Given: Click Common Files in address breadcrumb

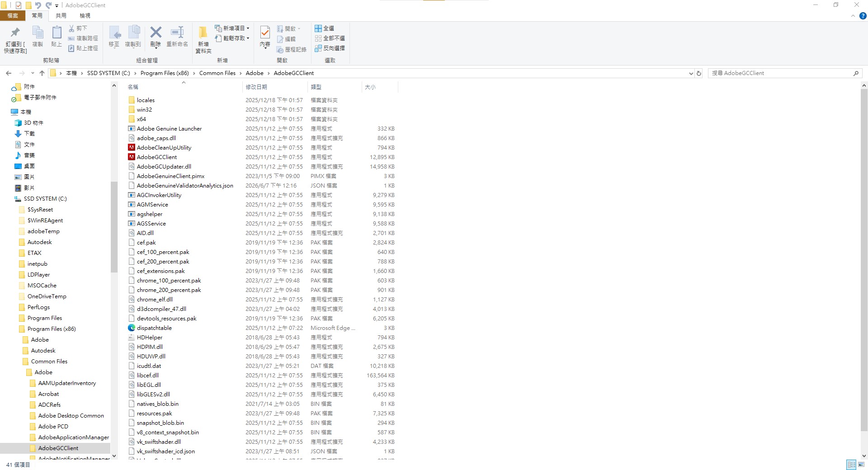Looking at the screenshot, I should pyautogui.click(x=217, y=73).
